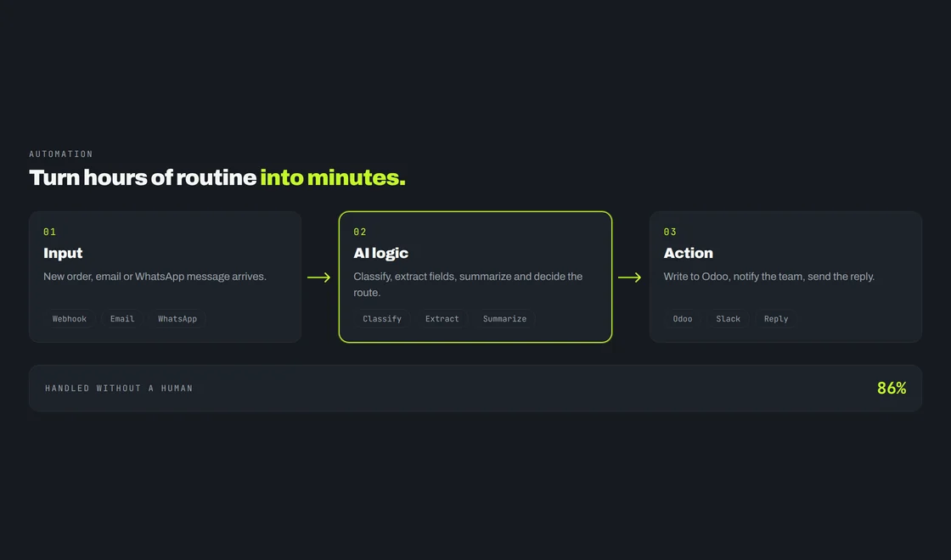Click the arrow between AI logic and Action
Screen dimensions: 951x560
[629, 277]
